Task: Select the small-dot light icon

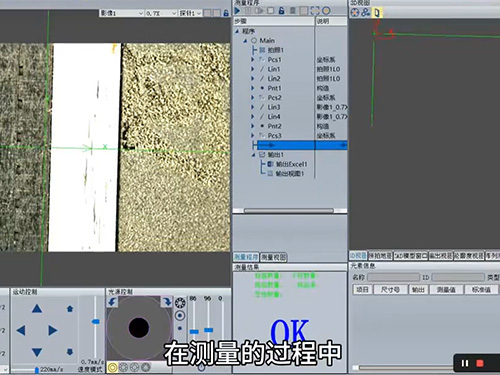Action: pos(180,328)
